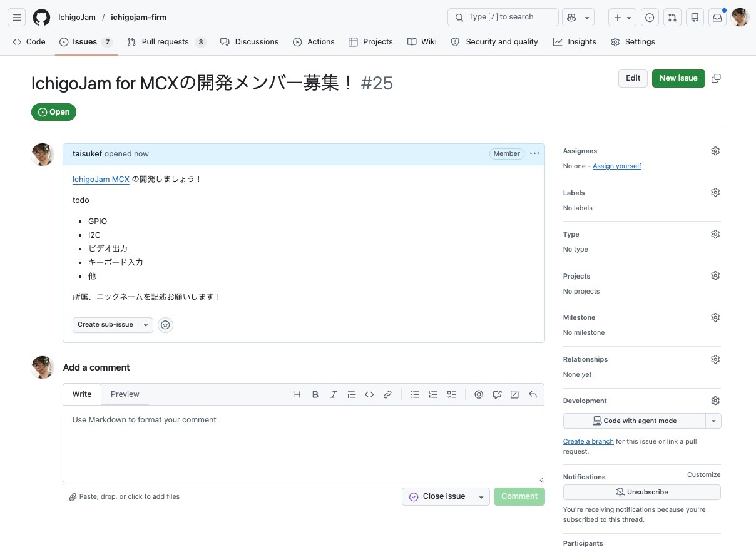Click the New issue button

pos(678,78)
